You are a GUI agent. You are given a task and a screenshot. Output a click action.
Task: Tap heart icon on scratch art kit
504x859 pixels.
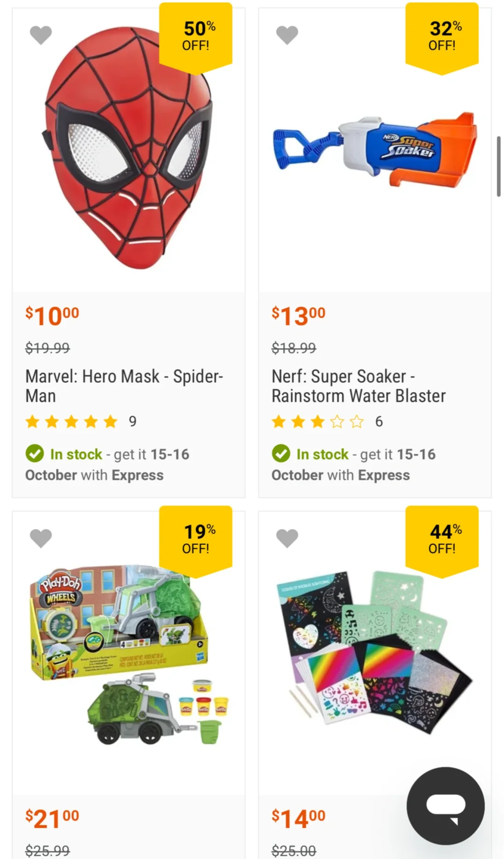tap(287, 538)
